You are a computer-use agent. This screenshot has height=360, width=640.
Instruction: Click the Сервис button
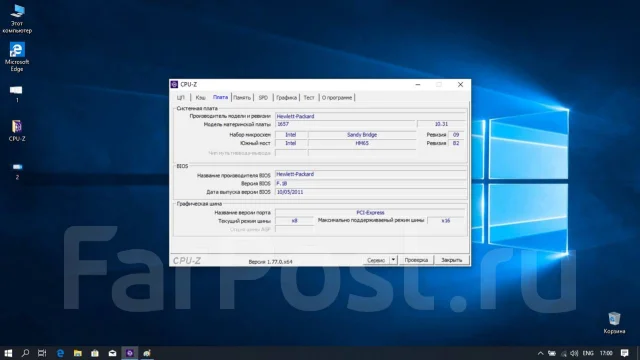point(376,260)
